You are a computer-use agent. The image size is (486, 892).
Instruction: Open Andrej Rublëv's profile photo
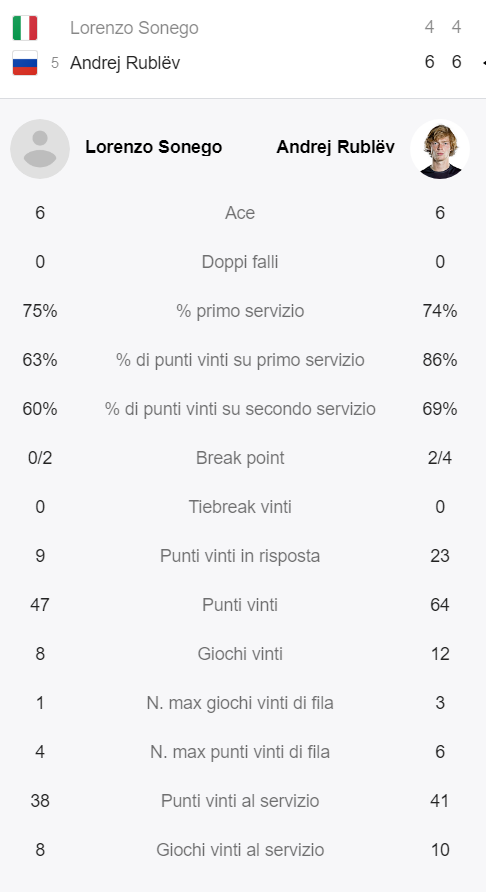point(440,149)
